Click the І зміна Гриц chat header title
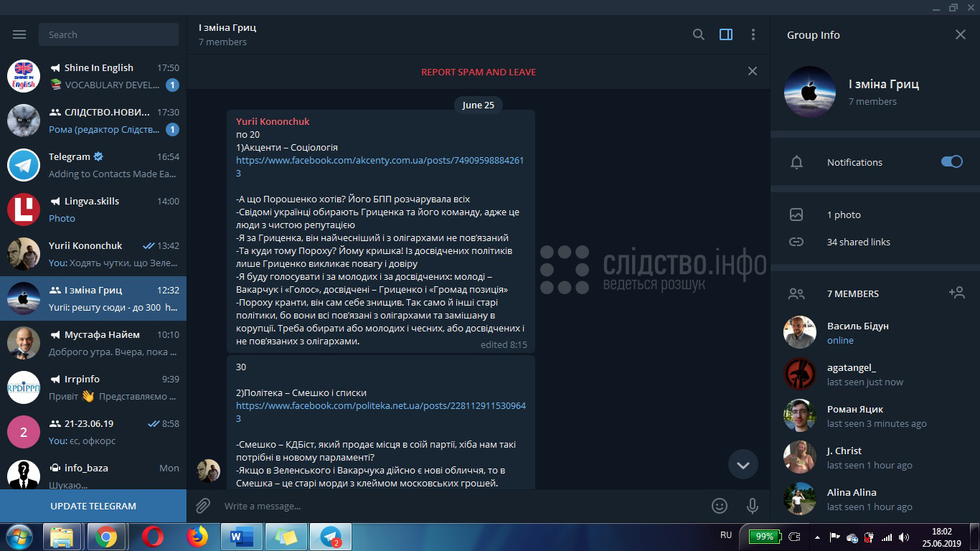Image resolution: width=980 pixels, height=551 pixels. (x=227, y=27)
